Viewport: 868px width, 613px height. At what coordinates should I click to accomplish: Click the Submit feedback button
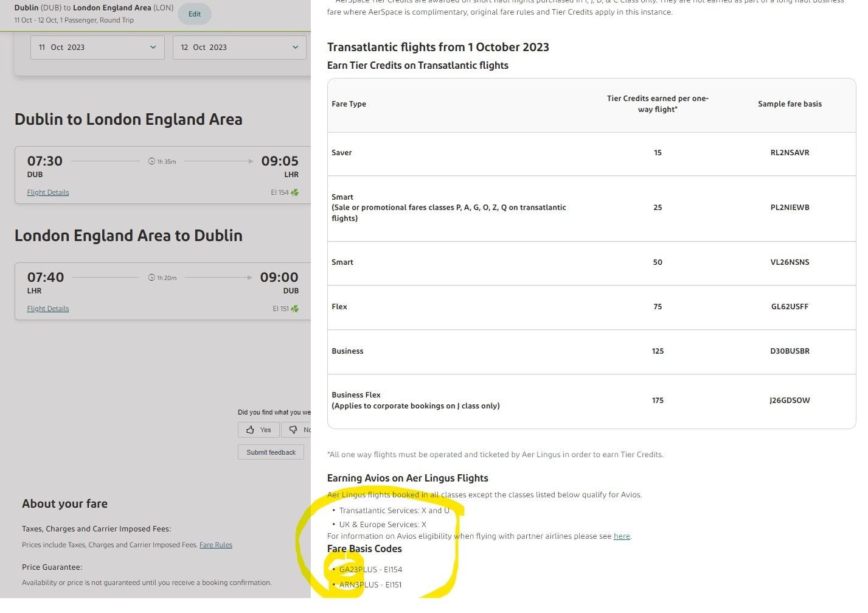271,452
